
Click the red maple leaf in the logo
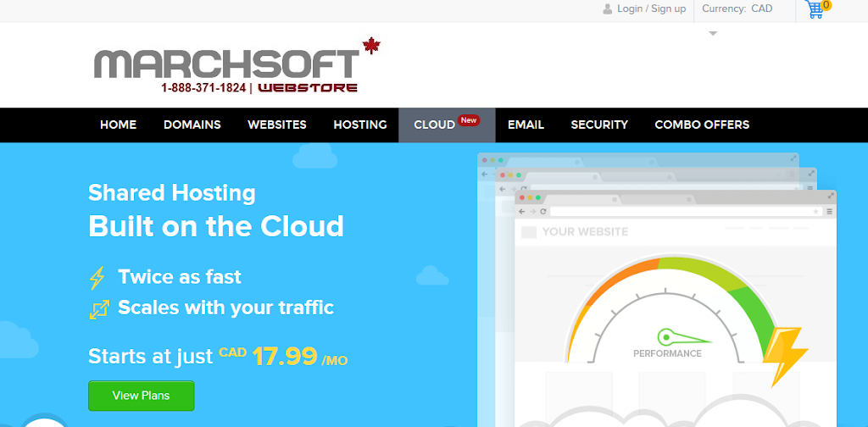[371, 46]
